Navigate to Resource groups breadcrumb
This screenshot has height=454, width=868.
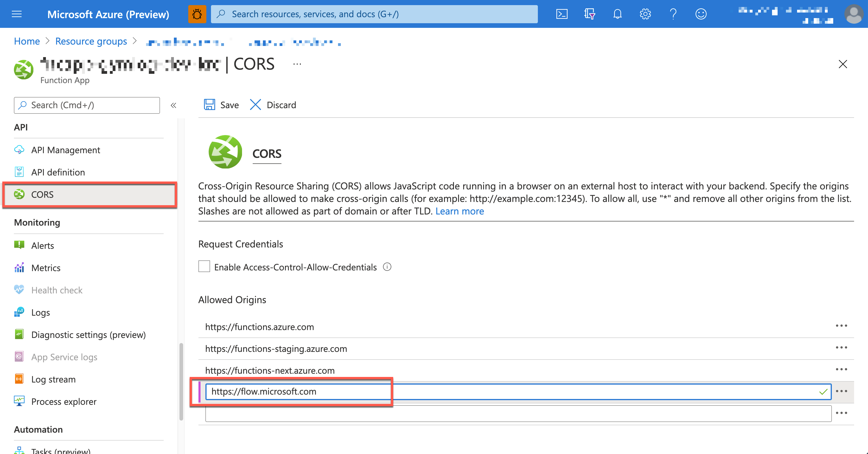[91, 41]
